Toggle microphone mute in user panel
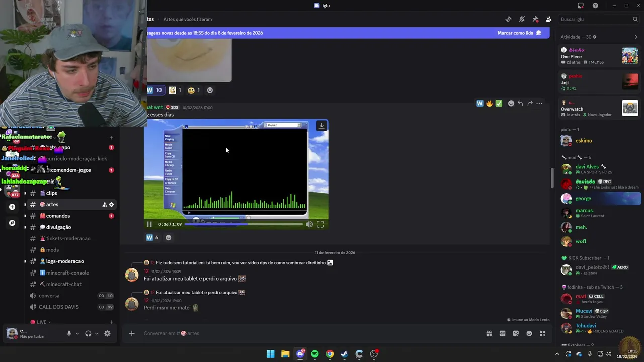The image size is (644, 362). click(x=69, y=333)
